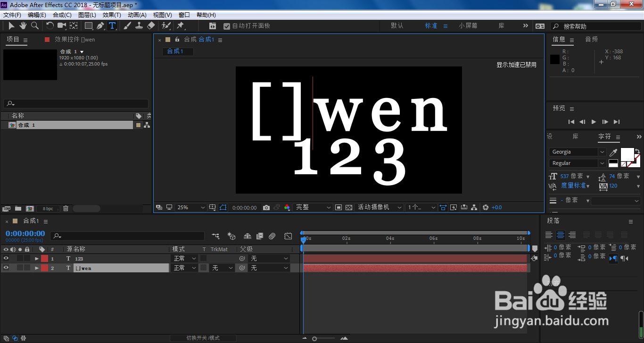Switch to the 效果控件 []wen tab
The image size is (644, 343).
click(x=75, y=40)
